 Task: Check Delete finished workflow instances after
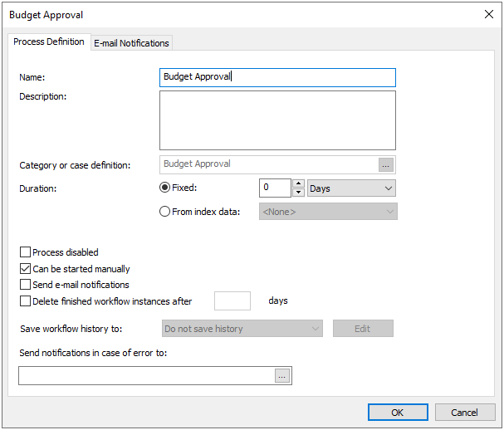[x=25, y=301]
